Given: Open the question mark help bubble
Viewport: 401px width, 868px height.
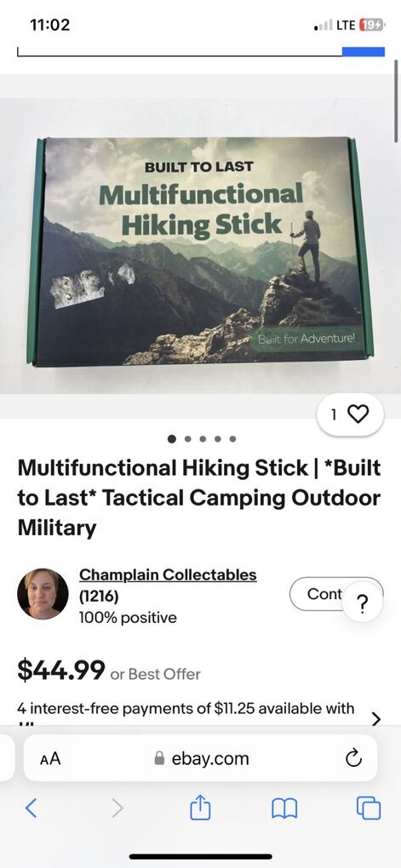Looking at the screenshot, I should tap(362, 602).
